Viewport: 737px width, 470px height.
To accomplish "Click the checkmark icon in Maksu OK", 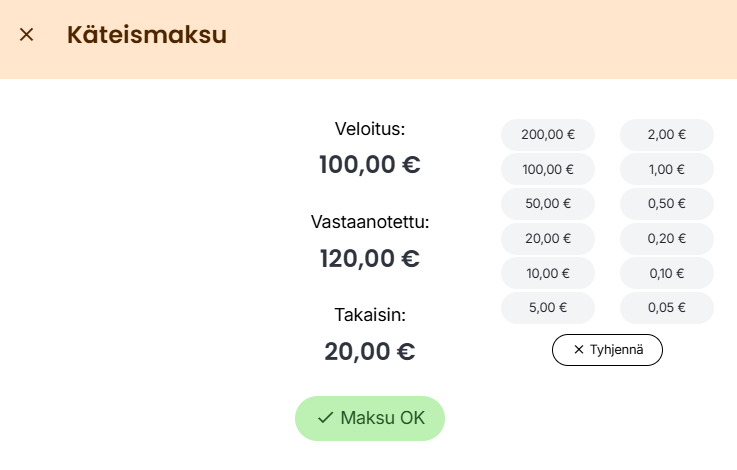I will [x=325, y=418].
